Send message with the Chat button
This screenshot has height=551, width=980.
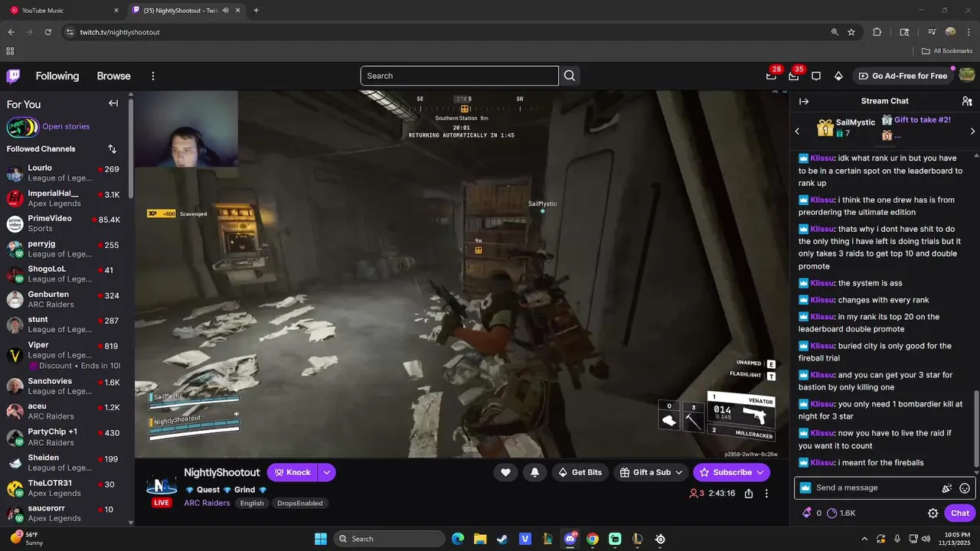pos(959,514)
